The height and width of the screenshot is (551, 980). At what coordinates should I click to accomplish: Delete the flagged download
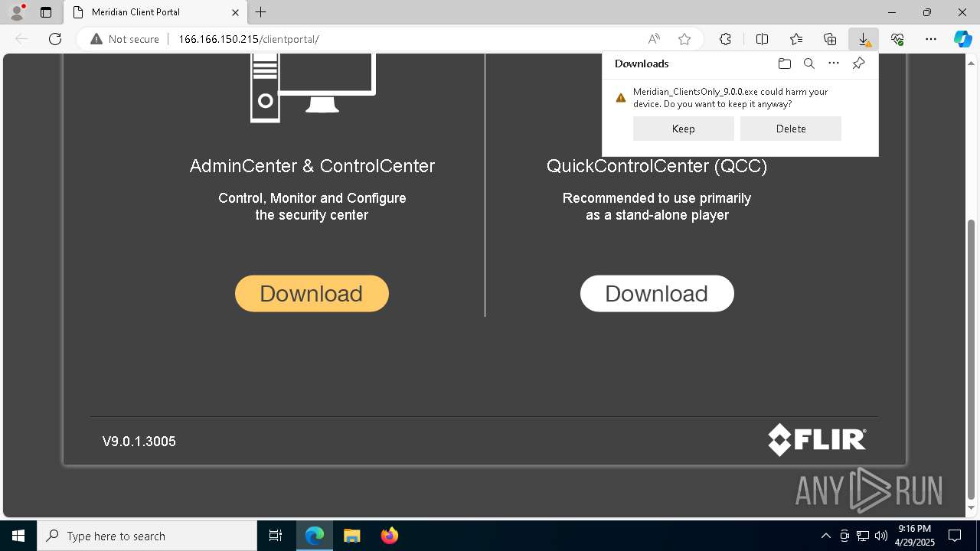click(x=790, y=129)
